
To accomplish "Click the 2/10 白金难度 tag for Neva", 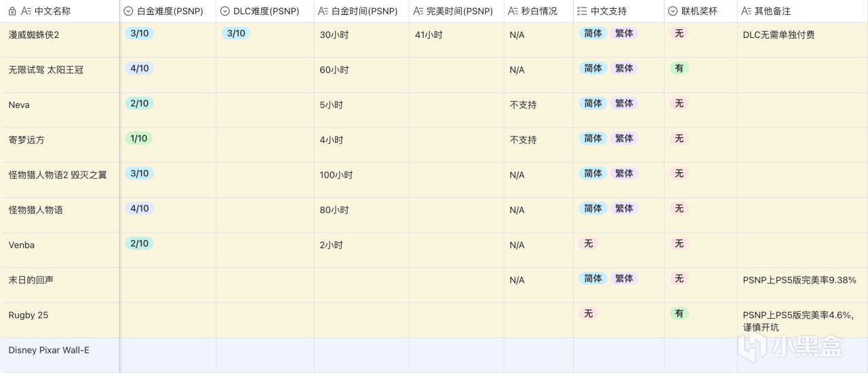I will point(139,103).
